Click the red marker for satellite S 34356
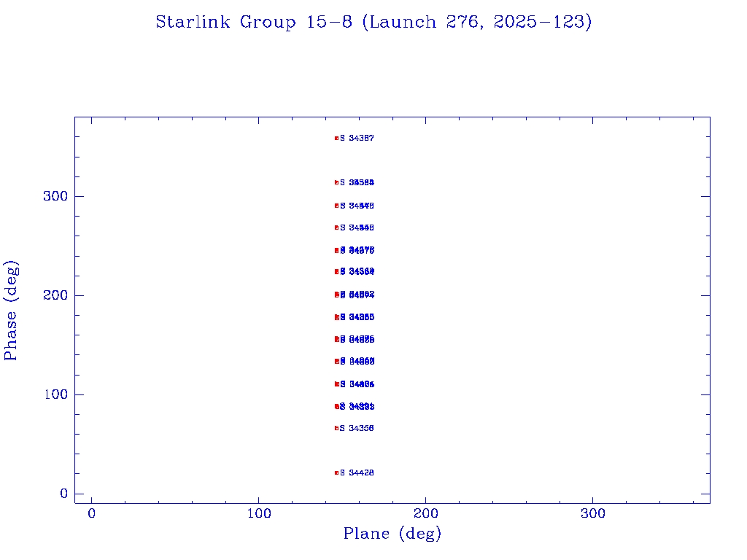The width and height of the screenshot is (747, 560). point(336,428)
